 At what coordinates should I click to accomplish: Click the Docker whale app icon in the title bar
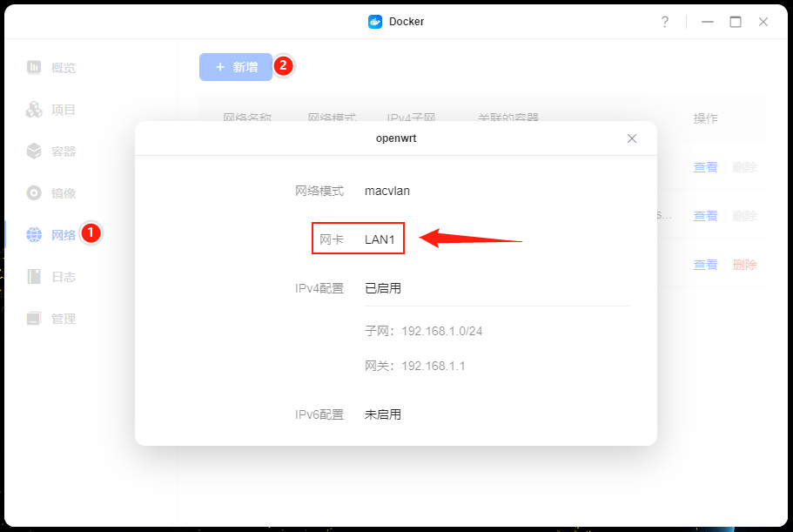[375, 22]
